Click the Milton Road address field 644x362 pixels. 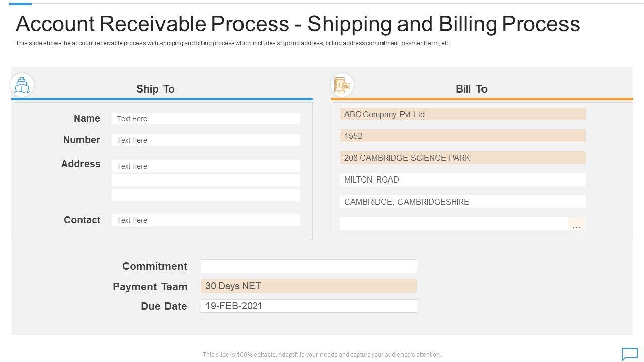tap(462, 179)
